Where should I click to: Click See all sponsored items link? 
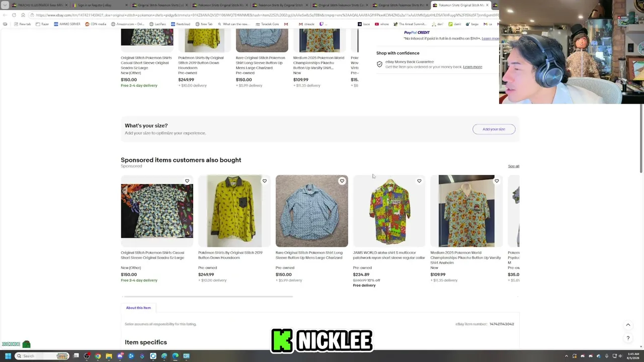pos(513,166)
